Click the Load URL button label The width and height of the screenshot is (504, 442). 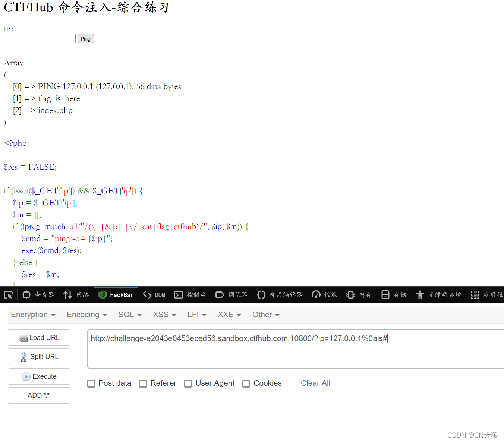tap(44, 338)
